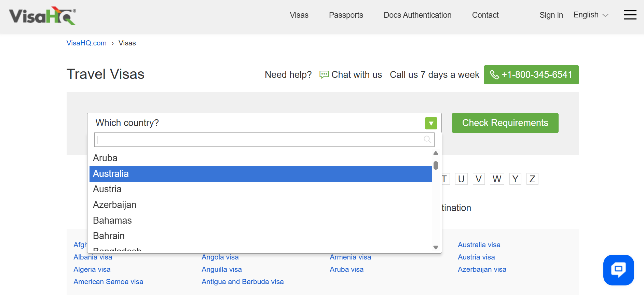The height and width of the screenshot is (295, 644).
Task: Open the blue live chat widget
Action: point(618,270)
